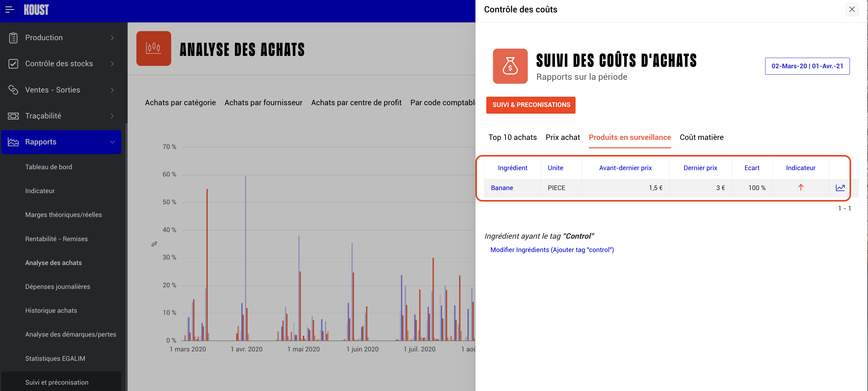868x391 pixels.
Task: Close the Contrôle des coûts panel
Action: (x=852, y=9)
